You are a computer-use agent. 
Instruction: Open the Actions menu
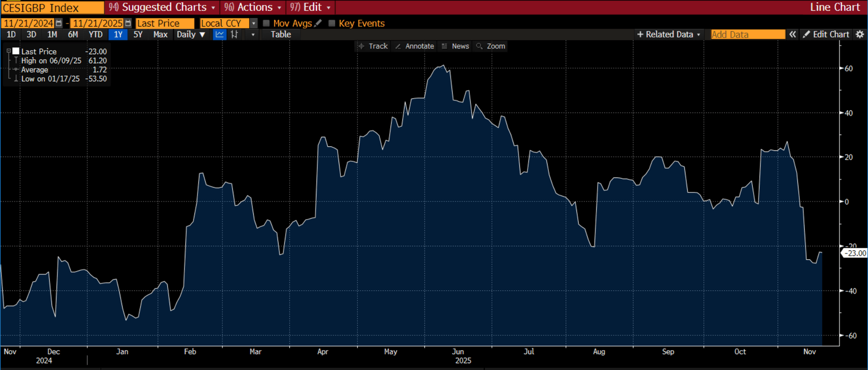tap(253, 7)
